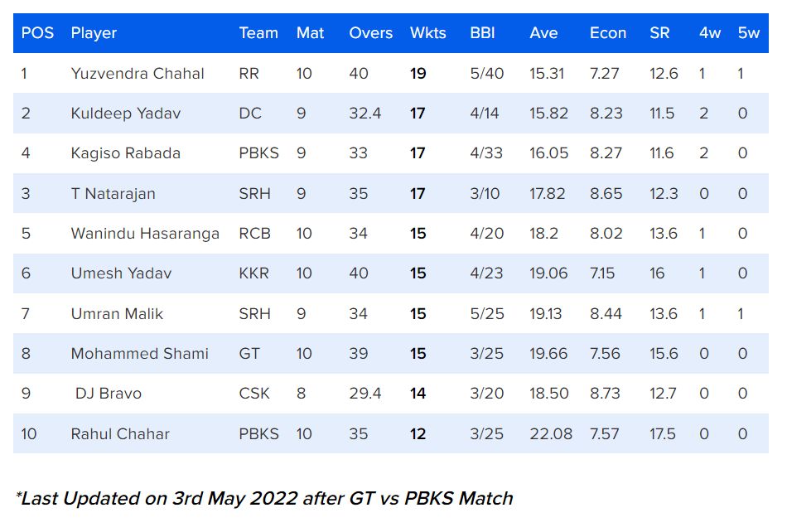Click on Kagiso Rabada's name
787x532 pixels.
click(126, 153)
